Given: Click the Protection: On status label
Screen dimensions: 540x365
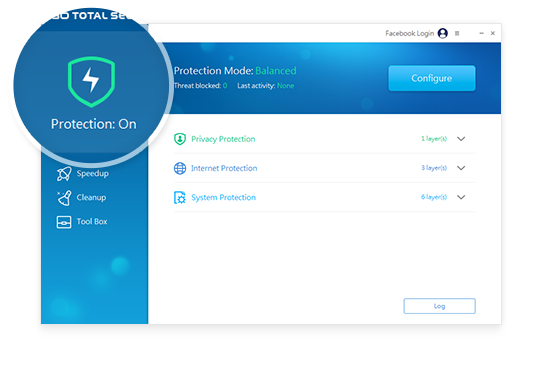Looking at the screenshot, I should click(94, 124).
